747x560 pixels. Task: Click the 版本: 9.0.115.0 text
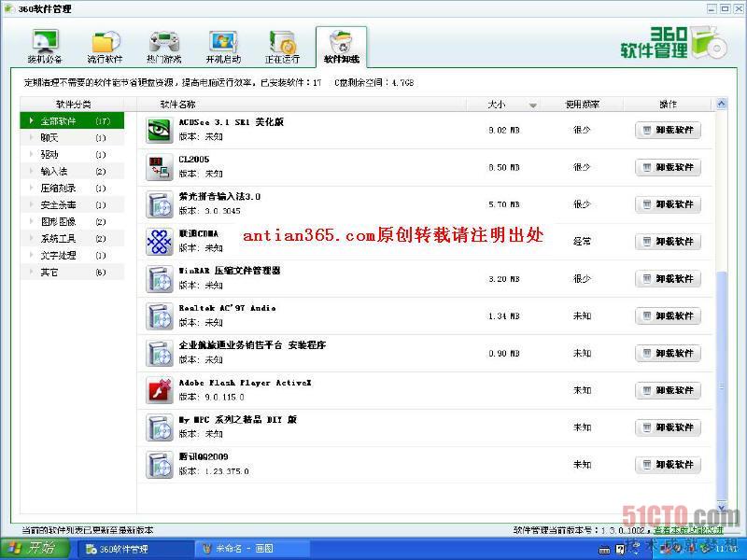(212, 397)
